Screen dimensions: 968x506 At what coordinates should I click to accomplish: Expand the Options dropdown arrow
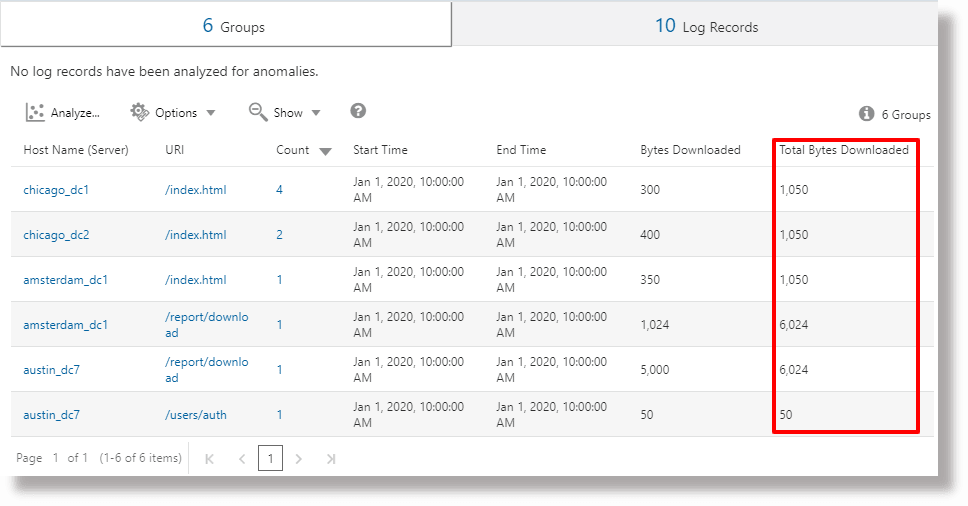[211, 113]
